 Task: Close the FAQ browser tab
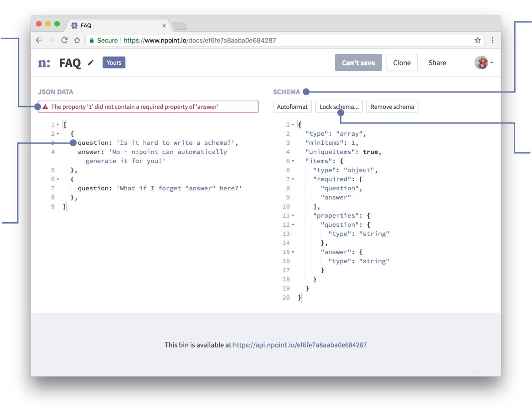[164, 25]
